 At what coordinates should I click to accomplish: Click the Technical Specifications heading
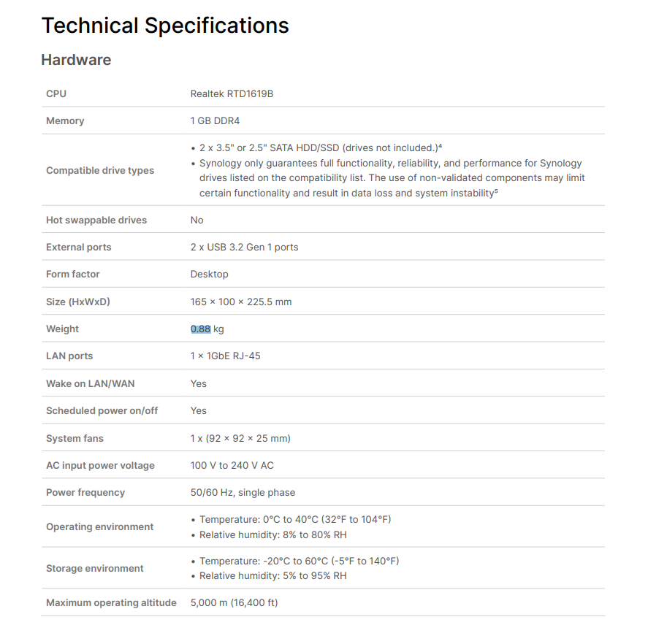(x=165, y=26)
